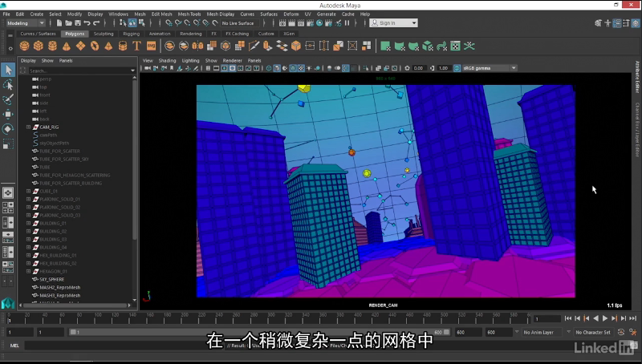642x364 pixels.
Task: Click the viewport gamma value field 1.00
Action: 444,68
